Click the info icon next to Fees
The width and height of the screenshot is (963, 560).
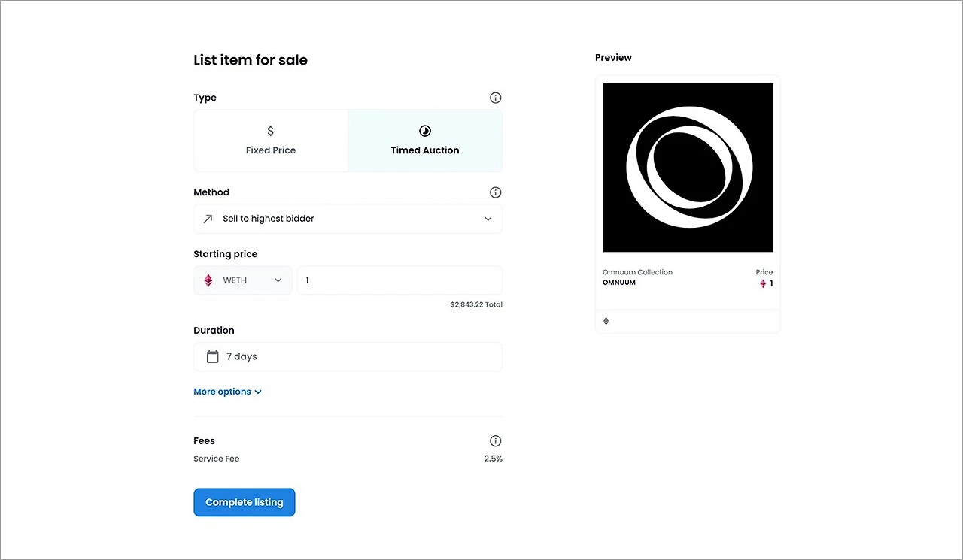[x=495, y=441]
